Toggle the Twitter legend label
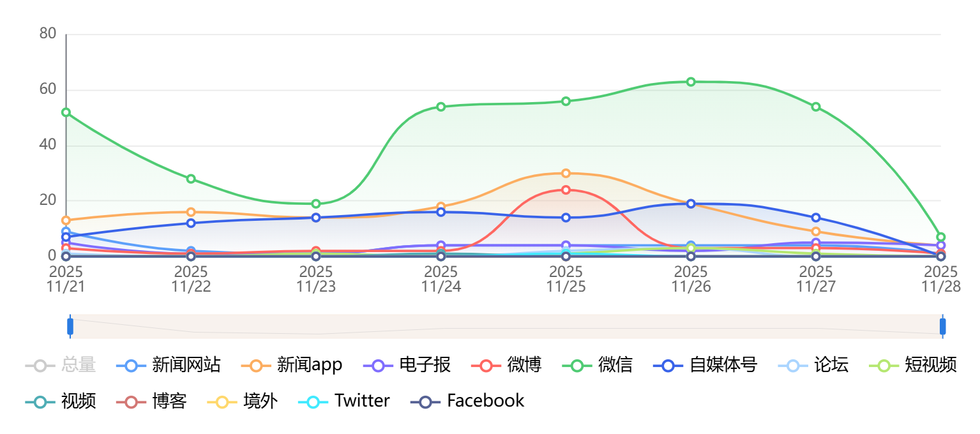Screen dimensions: 980x434 point(361,401)
